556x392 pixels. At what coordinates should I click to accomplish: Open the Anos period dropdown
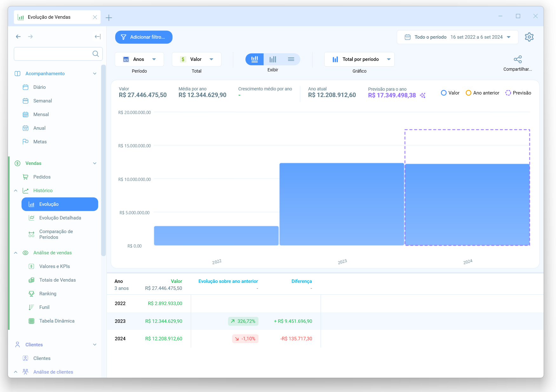tap(139, 59)
